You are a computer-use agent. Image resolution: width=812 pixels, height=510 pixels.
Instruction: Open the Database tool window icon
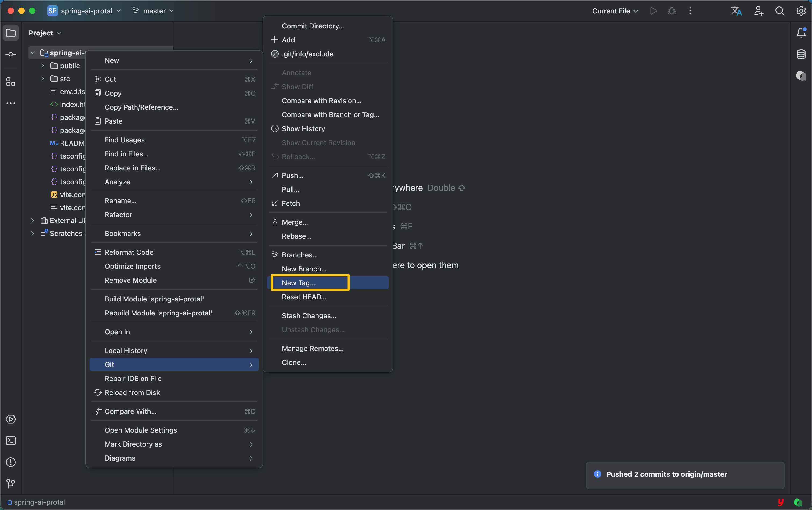click(801, 54)
